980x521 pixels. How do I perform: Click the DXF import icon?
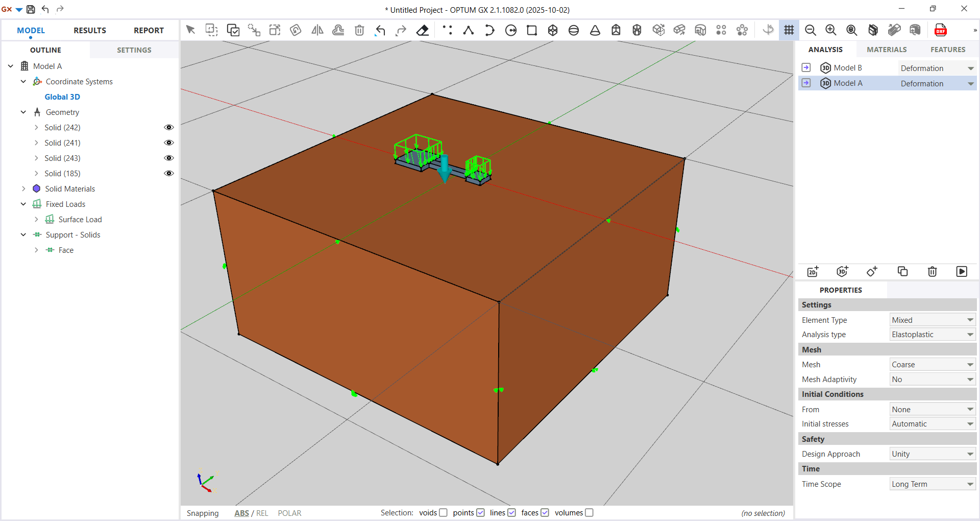[x=940, y=30]
